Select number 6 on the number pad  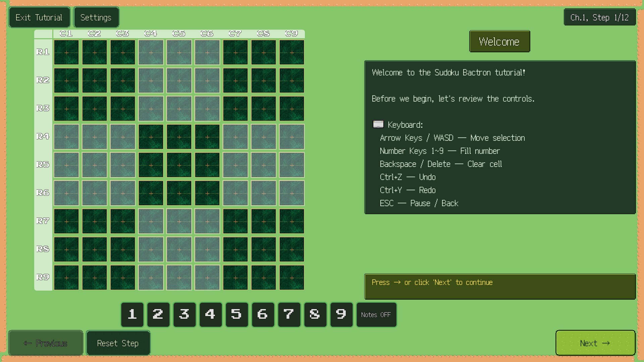[x=263, y=314]
